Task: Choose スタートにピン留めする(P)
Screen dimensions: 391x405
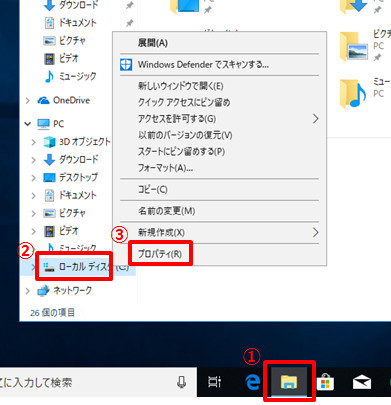Action: 219,151
